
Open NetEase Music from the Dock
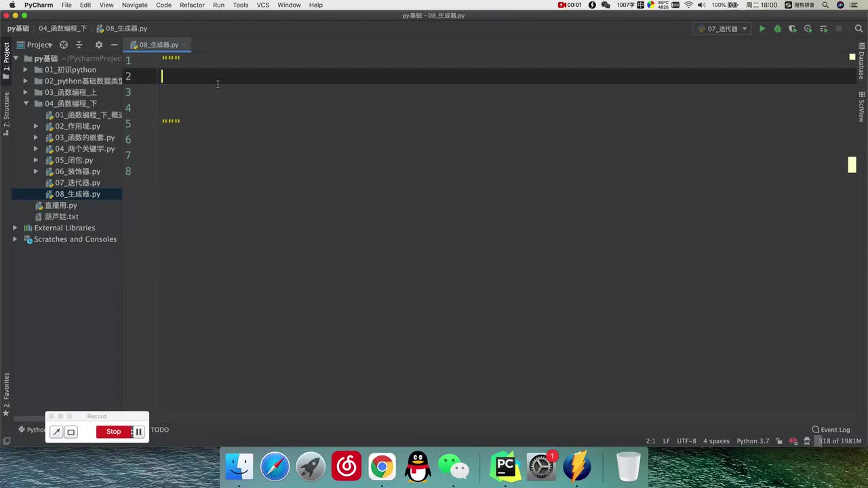coord(347,467)
